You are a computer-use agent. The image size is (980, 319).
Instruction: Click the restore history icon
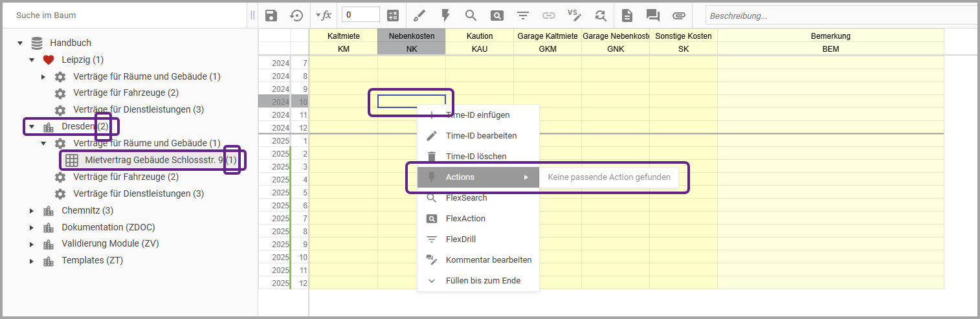[296, 16]
